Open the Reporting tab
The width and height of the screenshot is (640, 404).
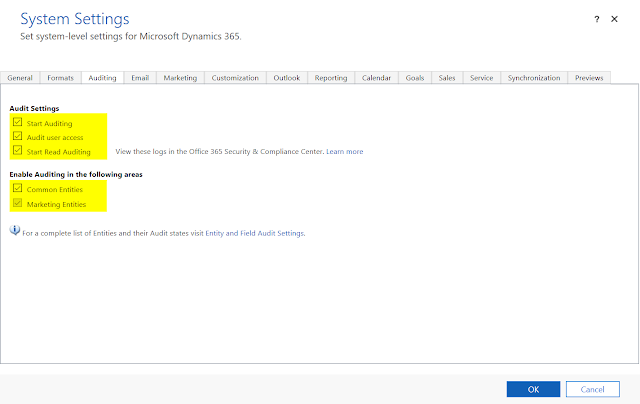point(331,78)
